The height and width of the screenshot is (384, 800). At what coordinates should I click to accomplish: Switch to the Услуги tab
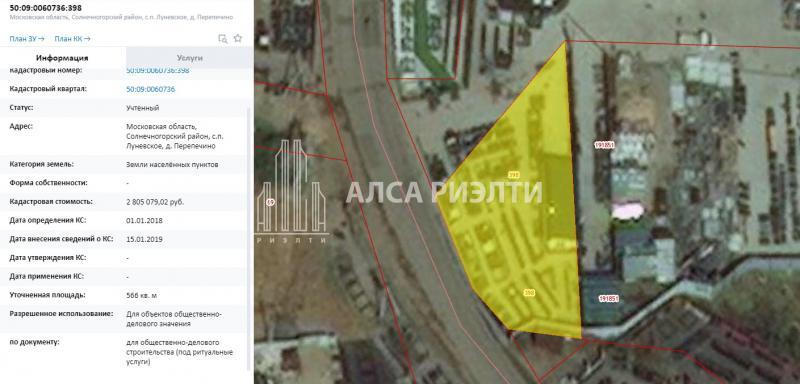click(x=189, y=58)
